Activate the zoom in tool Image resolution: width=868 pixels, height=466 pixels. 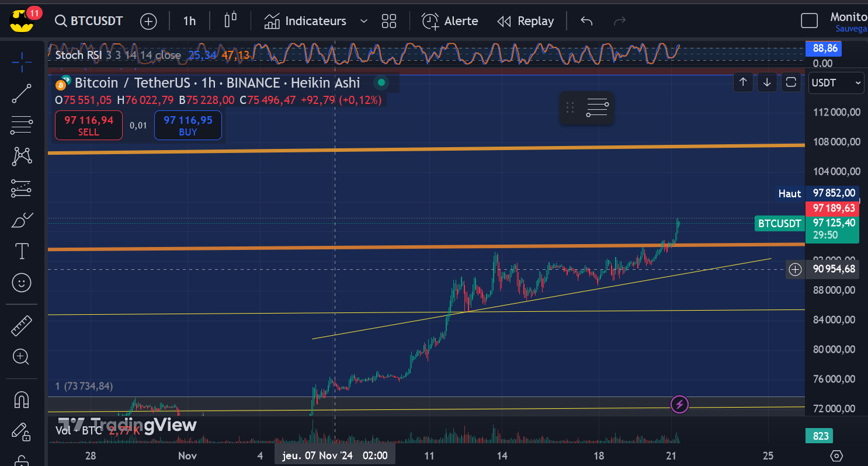coord(22,357)
